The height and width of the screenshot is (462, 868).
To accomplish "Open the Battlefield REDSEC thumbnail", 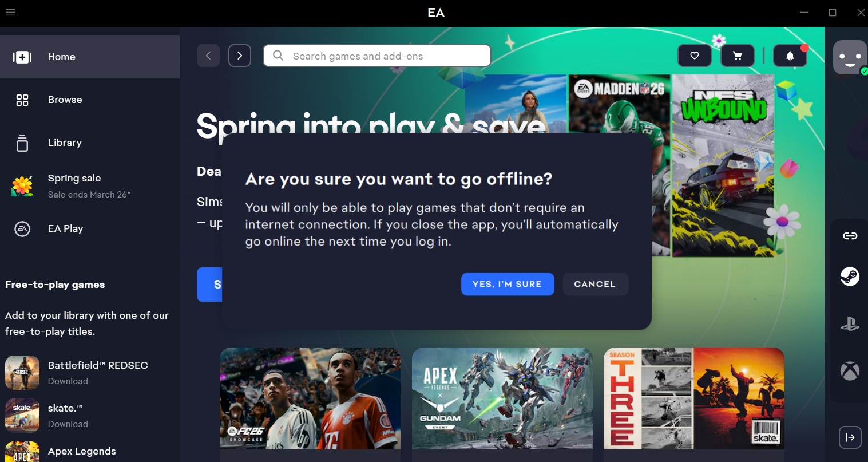I will [22, 373].
